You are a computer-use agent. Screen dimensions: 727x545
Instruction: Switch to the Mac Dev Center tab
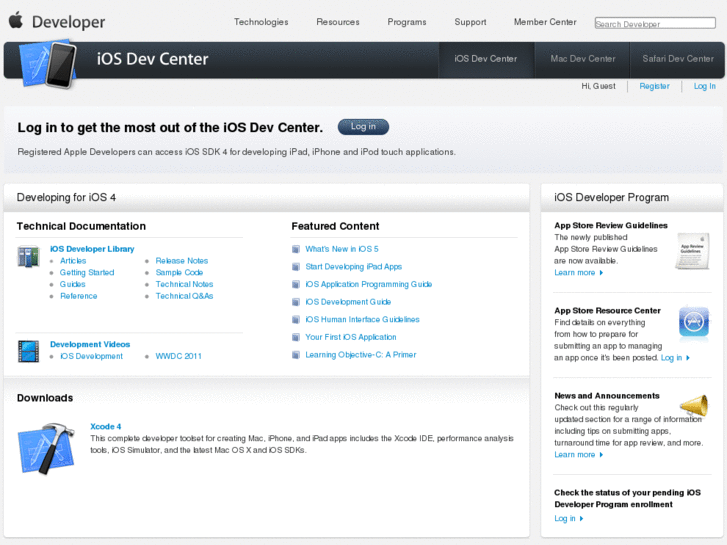[583, 59]
